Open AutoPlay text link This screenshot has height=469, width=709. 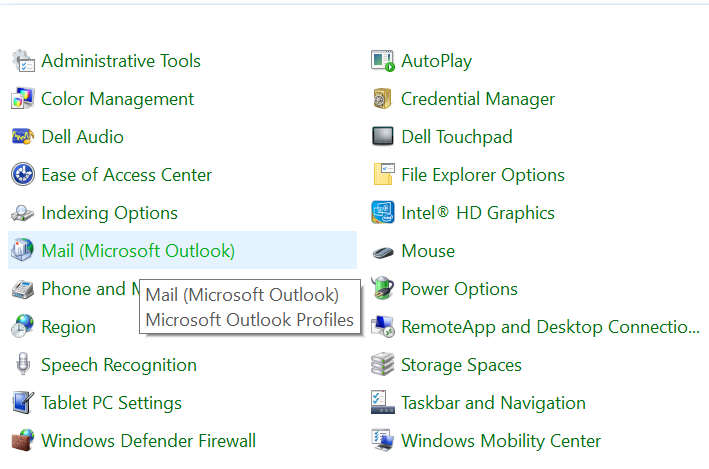pyautogui.click(x=436, y=62)
